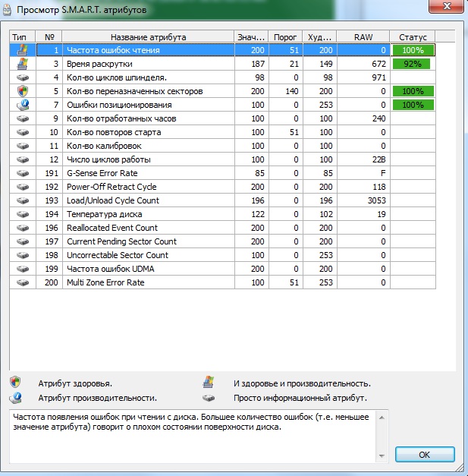Select the Power-Off Retract Cycle row

223,187
